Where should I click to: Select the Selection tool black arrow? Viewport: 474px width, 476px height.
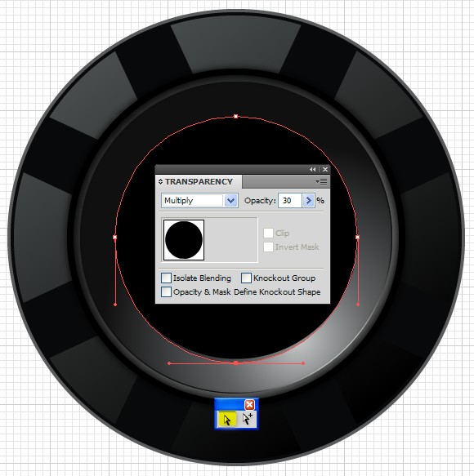(227, 420)
